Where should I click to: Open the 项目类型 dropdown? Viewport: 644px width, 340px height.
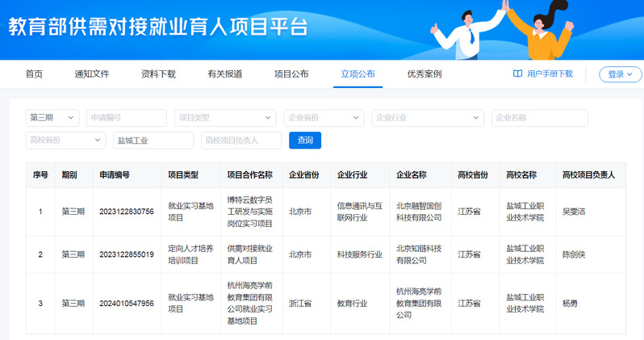point(225,118)
